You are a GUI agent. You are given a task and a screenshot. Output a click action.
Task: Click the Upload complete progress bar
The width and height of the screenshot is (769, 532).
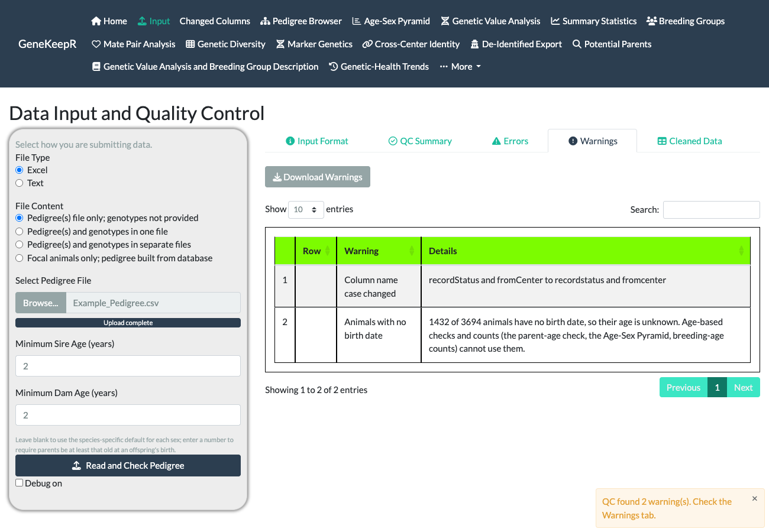pyautogui.click(x=128, y=323)
